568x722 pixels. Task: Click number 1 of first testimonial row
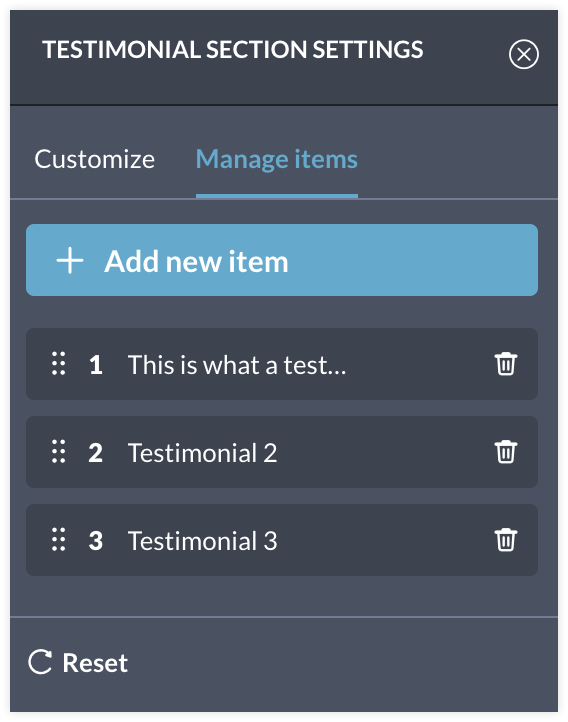96,365
